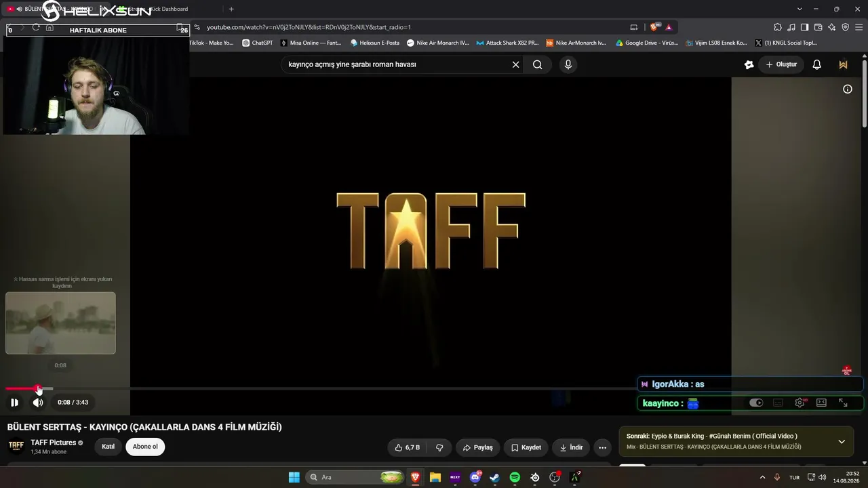
Task: Open the media control music-note icon
Action: point(791,27)
